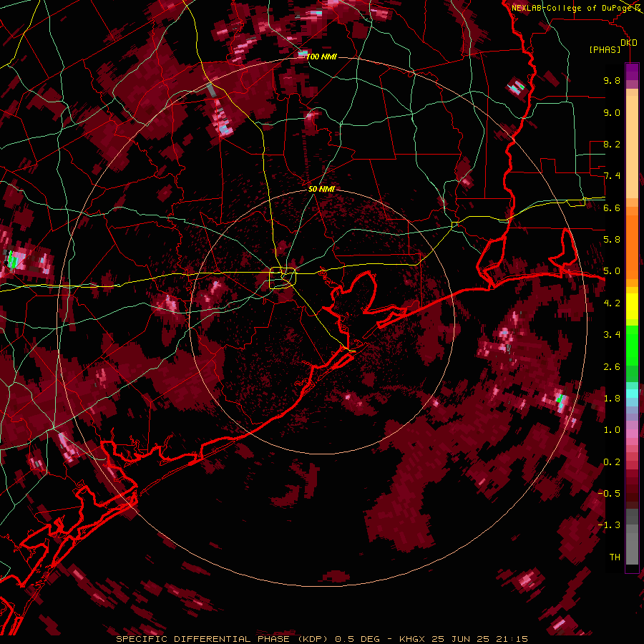The height and width of the screenshot is (644, 644).
Task: Click the yellow square loop at the radar center
Action: tap(283, 278)
